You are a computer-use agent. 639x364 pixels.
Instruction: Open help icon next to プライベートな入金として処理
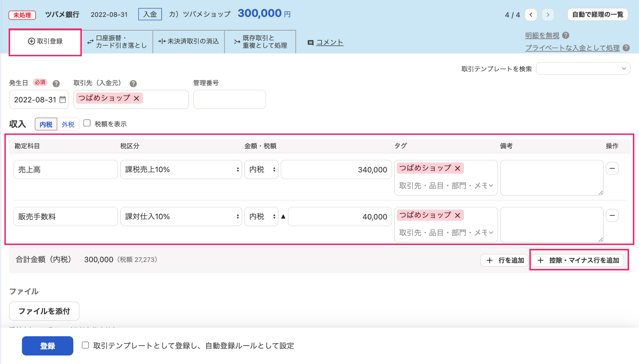[x=626, y=48]
